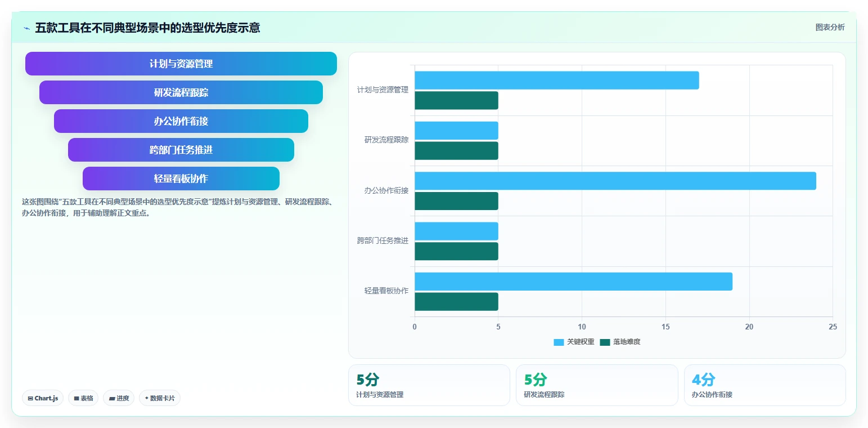This screenshot has height=428, width=868.
Task: Click the 关键权重 bar for 办公协作衔接
Action: pyautogui.click(x=615, y=181)
